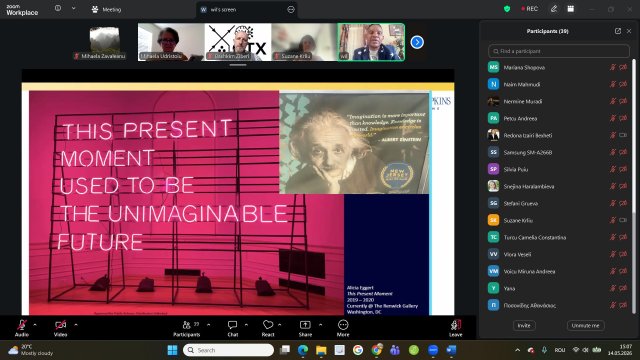Show next video thumbnails with blue arrow
The height and width of the screenshot is (360, 640).
click(x=417, y=42)
